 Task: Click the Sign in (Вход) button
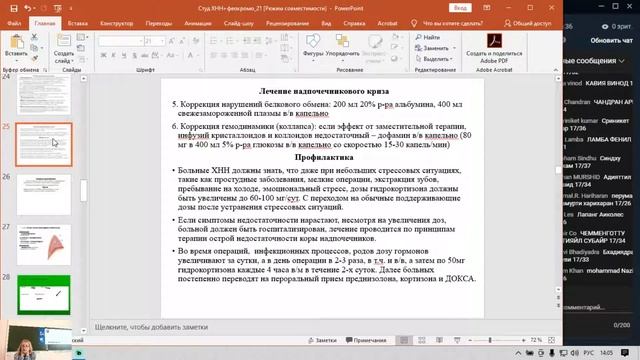click(x=460, y=8)
